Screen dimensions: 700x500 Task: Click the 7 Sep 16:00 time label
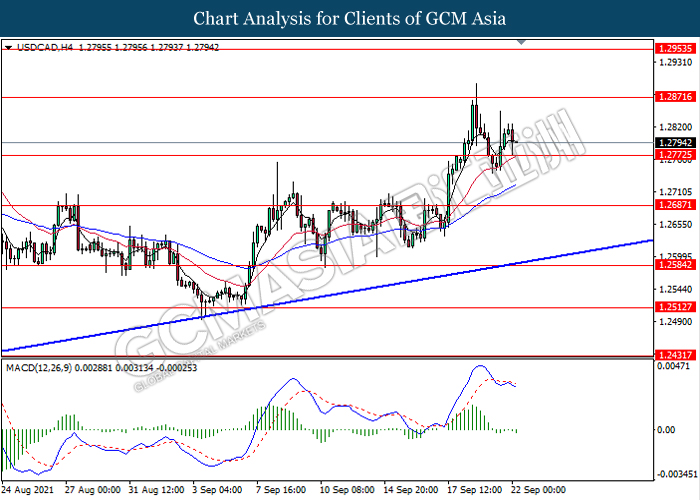[281, 490]
